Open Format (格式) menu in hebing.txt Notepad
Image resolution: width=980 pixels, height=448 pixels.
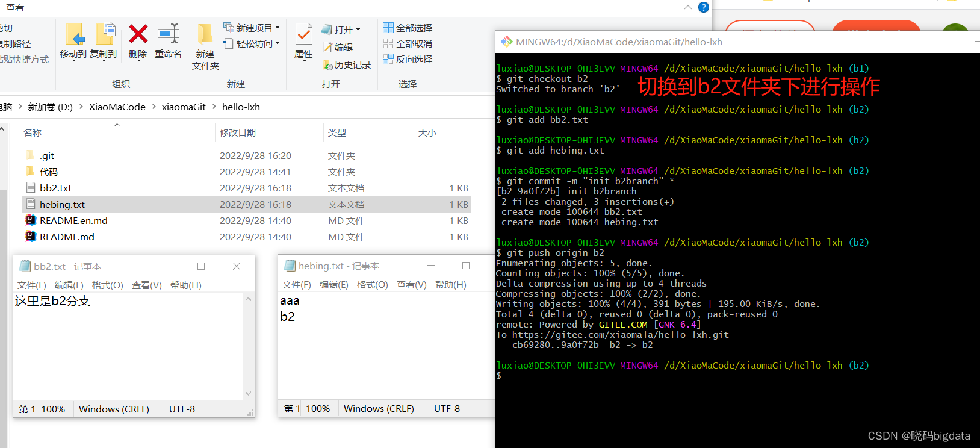[373, 284]
